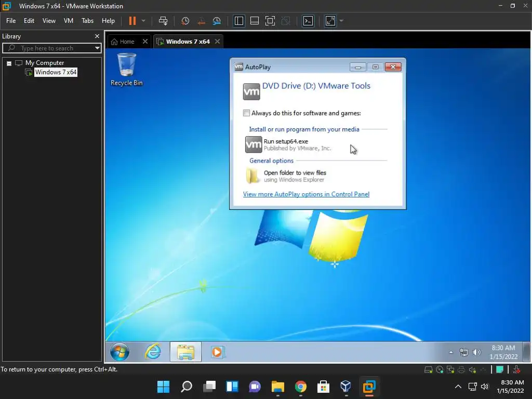
Task: Click USB device status icon
Action: coord(483,369)
